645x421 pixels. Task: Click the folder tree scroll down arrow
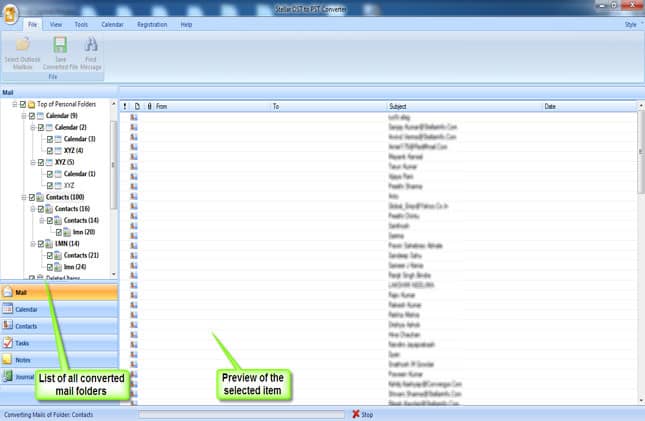pos(114,274)
